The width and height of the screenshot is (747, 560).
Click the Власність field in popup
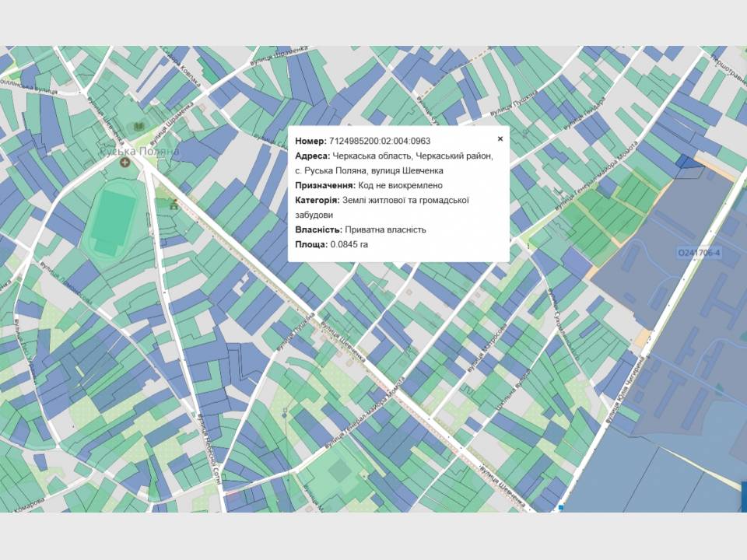coord(360,229)
